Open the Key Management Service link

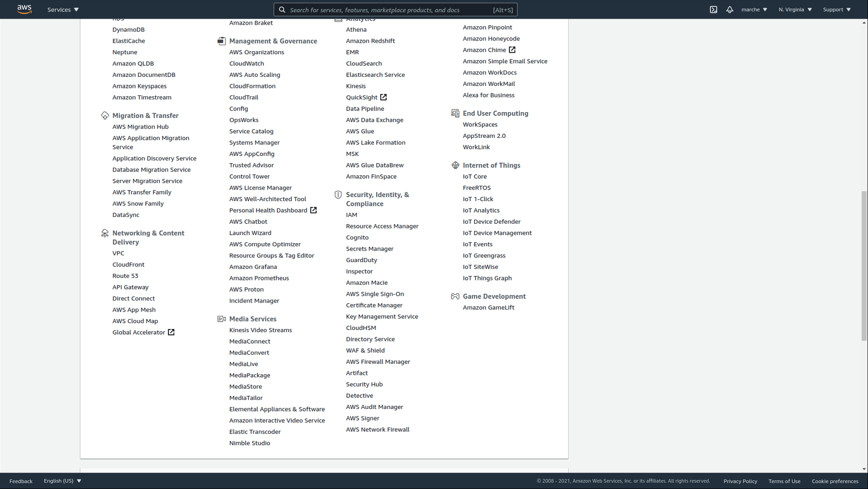pos(382,316)
